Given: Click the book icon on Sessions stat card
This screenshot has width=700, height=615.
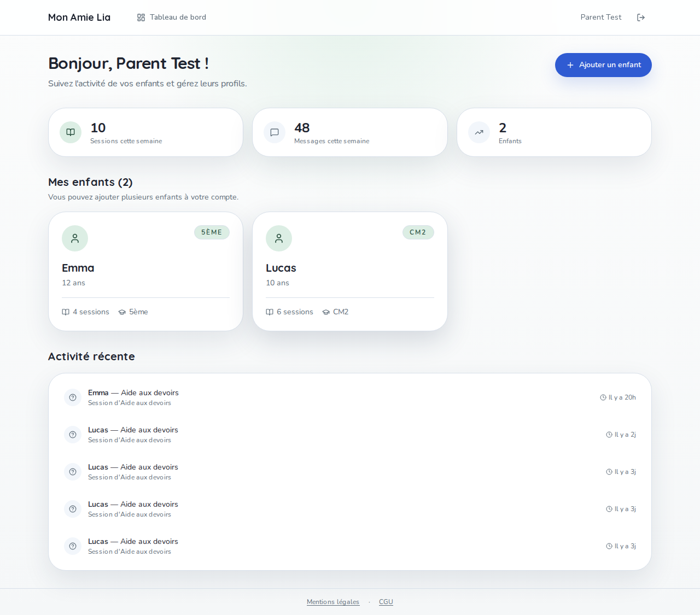Looking at the screenshot, I should [70, 132].
